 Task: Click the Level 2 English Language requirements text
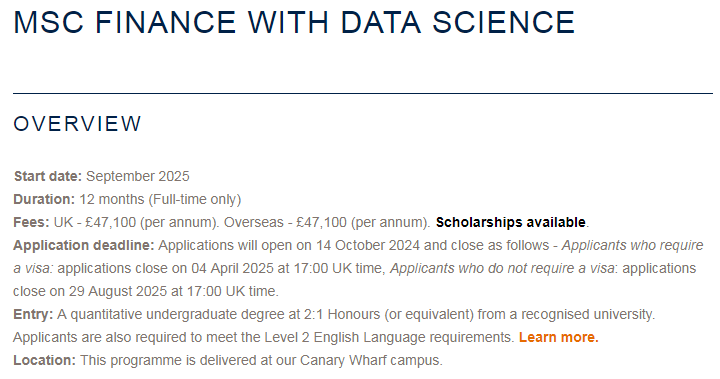(x=389, y=337)
